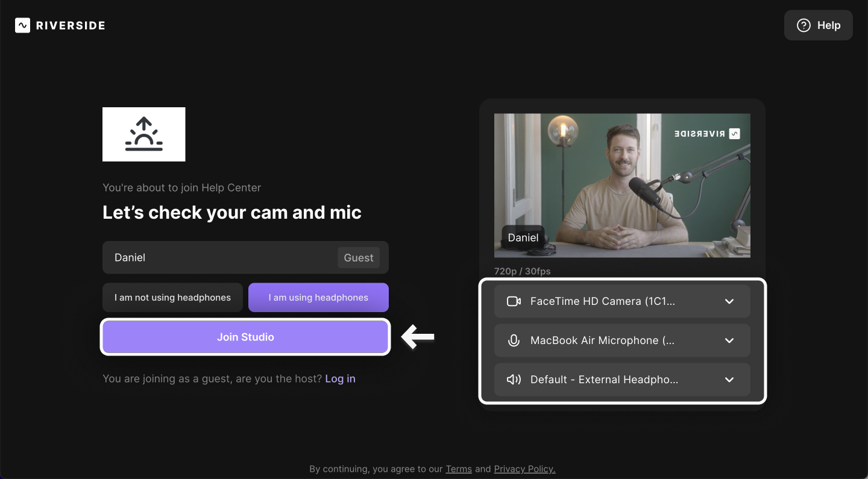Click the Help question mark icon

click(x=804, y=25)
